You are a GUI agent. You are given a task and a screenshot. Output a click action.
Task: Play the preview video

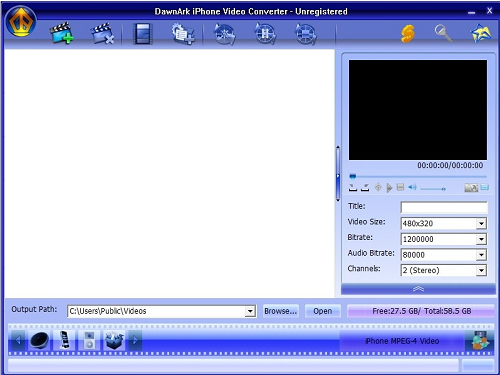[389, 188]
